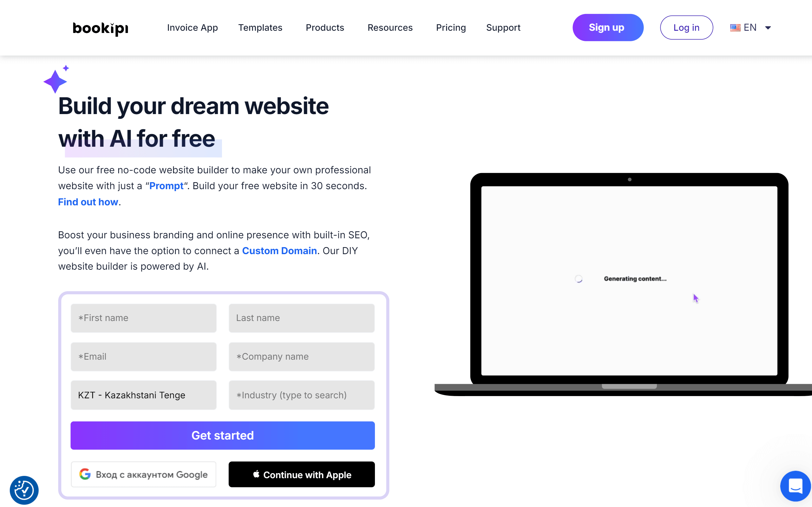Click the First name input field
812x507 pixels.
click(x=144, y=318)
